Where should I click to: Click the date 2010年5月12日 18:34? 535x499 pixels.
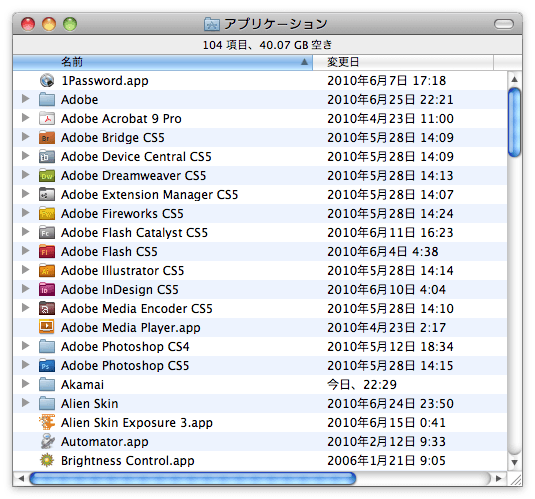(390, 347)
